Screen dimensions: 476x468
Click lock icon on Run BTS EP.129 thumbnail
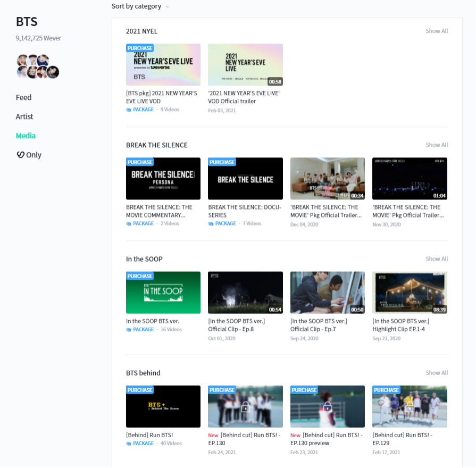click(x=410, y=407)
